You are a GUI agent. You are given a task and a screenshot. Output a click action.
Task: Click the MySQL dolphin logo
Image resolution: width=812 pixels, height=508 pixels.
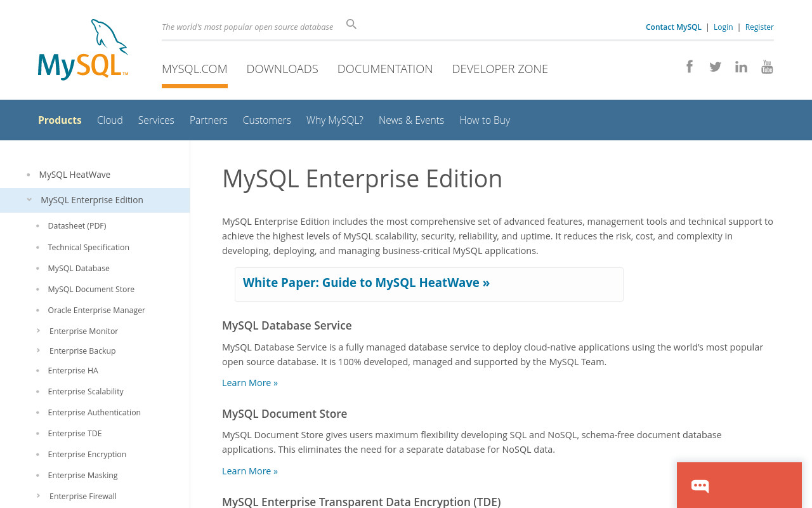coord(83,50)
